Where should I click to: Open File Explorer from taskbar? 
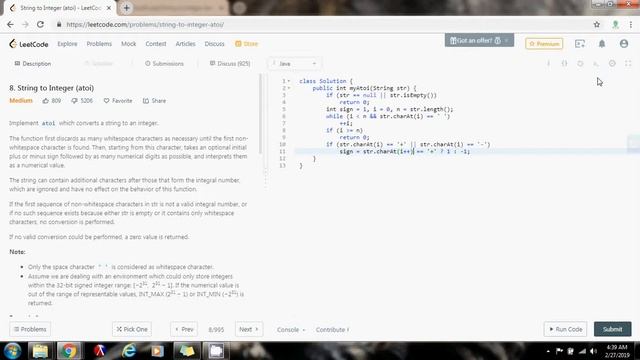coord(40,351)
